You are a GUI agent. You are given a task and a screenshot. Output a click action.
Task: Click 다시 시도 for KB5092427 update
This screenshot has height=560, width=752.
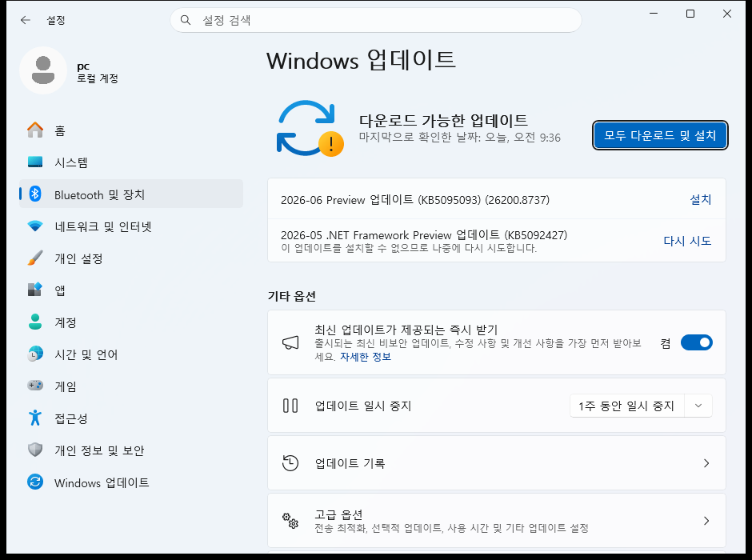pyautogui.click(x=687, y=241)
